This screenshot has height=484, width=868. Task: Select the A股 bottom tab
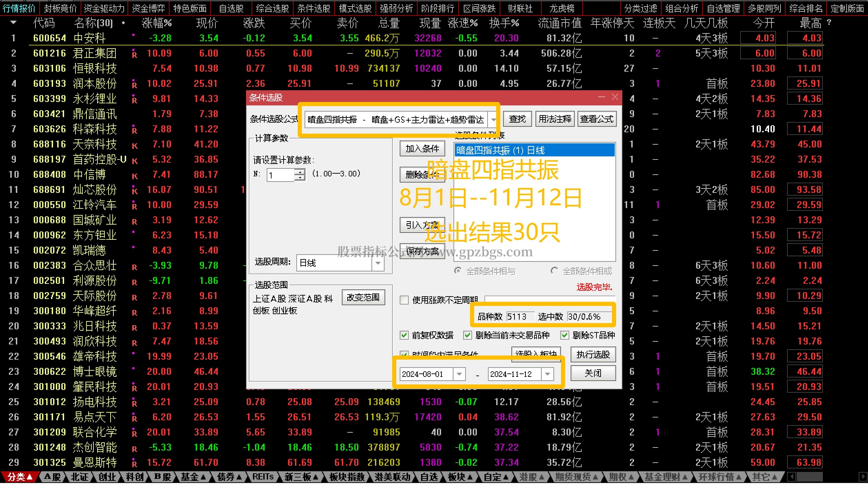53,477
